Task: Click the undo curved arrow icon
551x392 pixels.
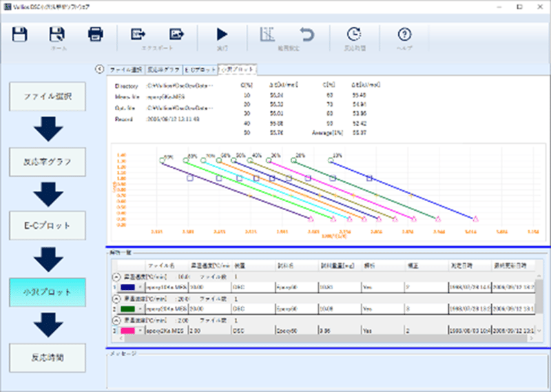Action: [306, 34]
